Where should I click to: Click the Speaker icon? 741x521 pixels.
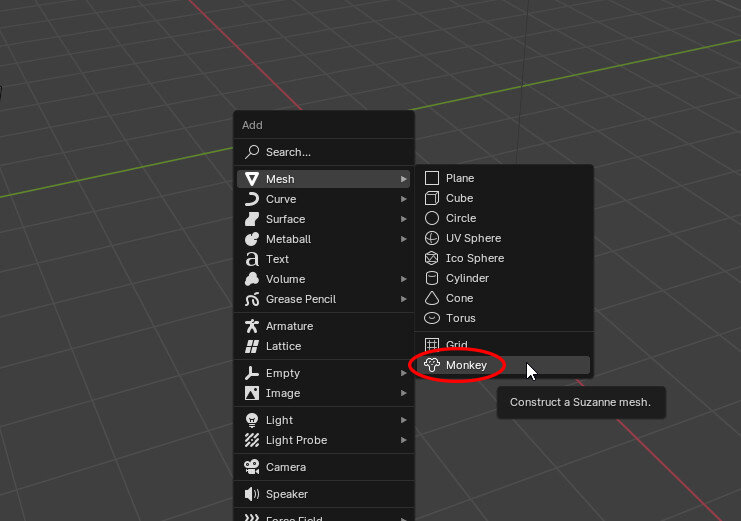tap(252, 494)
